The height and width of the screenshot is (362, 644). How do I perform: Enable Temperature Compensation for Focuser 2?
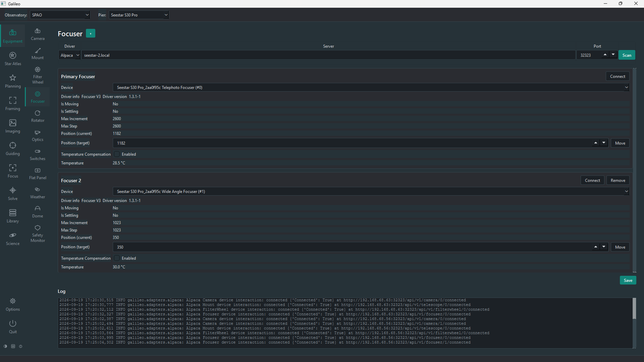(117, 258)
